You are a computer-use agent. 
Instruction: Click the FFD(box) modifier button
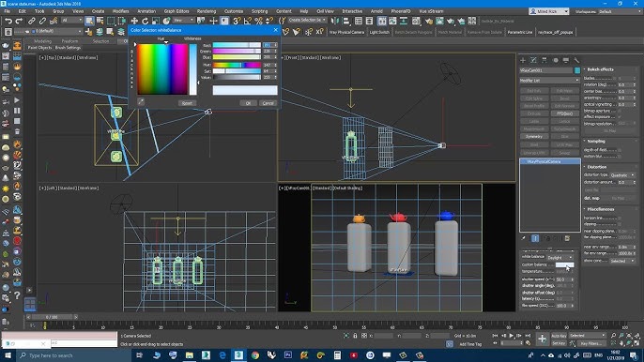(x=565, y=113)
